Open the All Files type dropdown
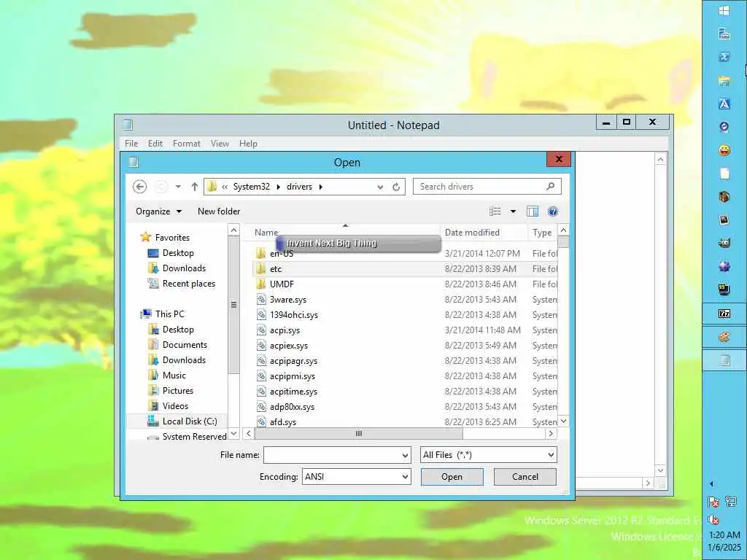The height and width of the screenshot is (560, 747). [551, 455]
